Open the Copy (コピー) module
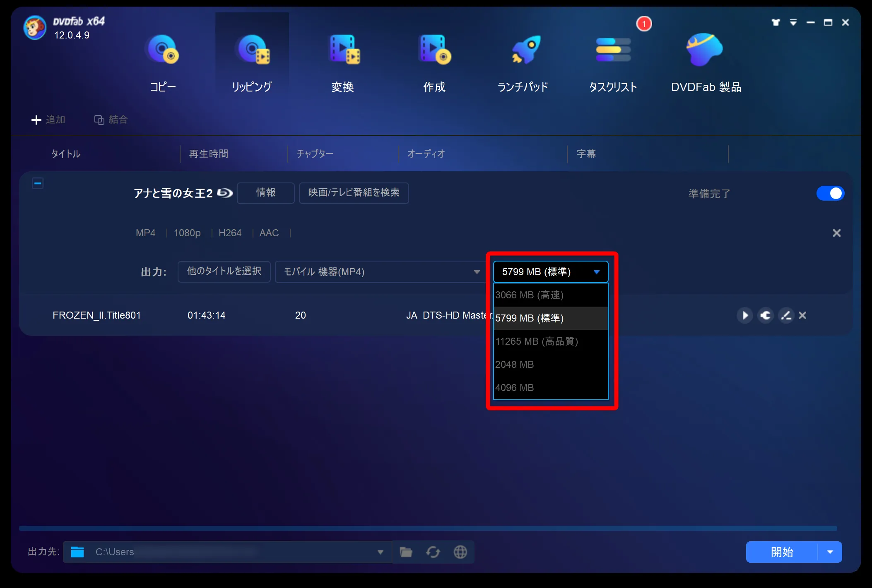Screen dimensions: 872x588 click(163, 63)
